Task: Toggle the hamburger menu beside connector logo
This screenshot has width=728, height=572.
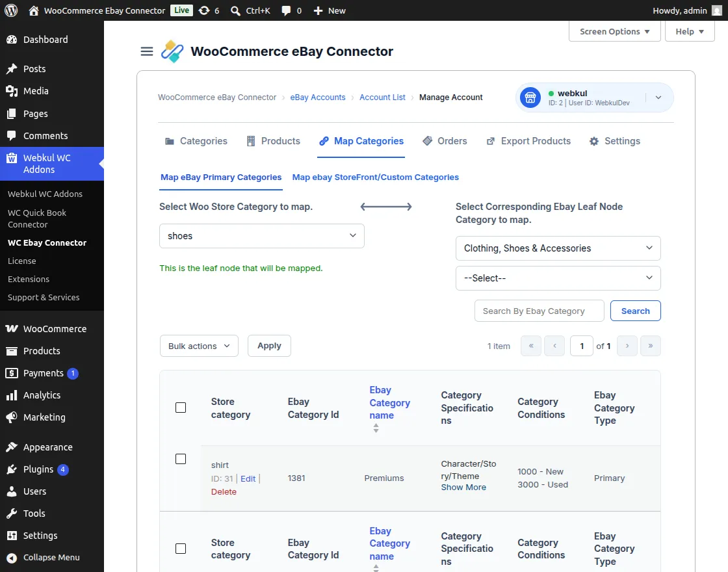Action: click(147, 51)
